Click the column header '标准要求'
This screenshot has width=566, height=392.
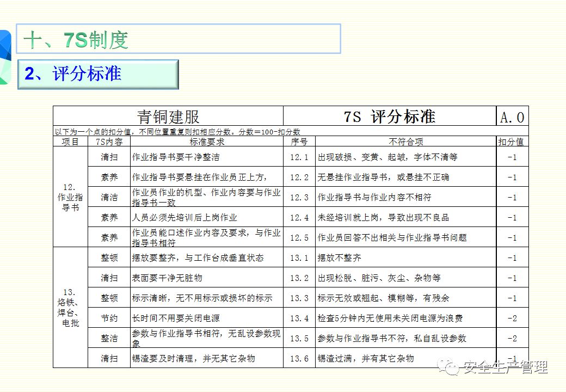point(207,142)
